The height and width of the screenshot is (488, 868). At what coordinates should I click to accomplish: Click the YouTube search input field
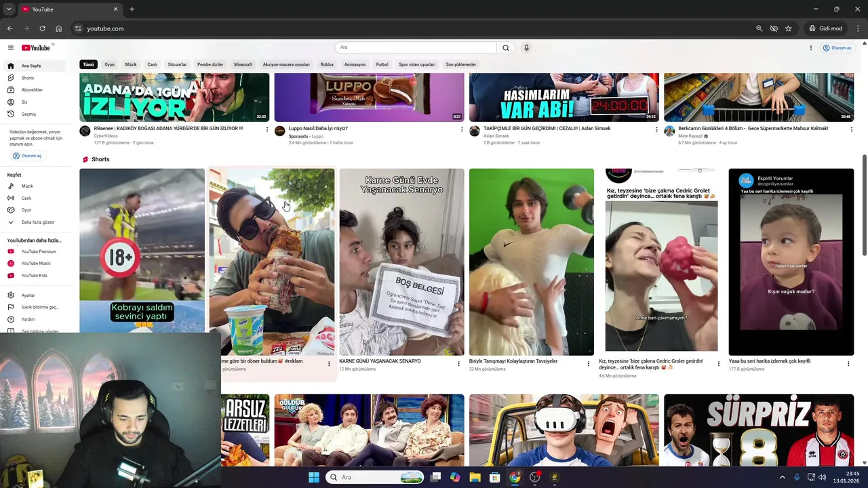(x=416, y=47)
